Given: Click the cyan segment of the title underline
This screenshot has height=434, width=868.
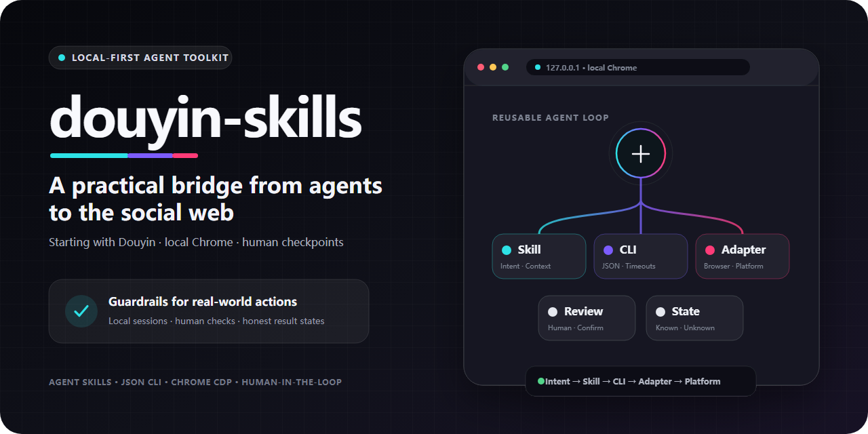Looking at the screenshot, I should point(89,155).
